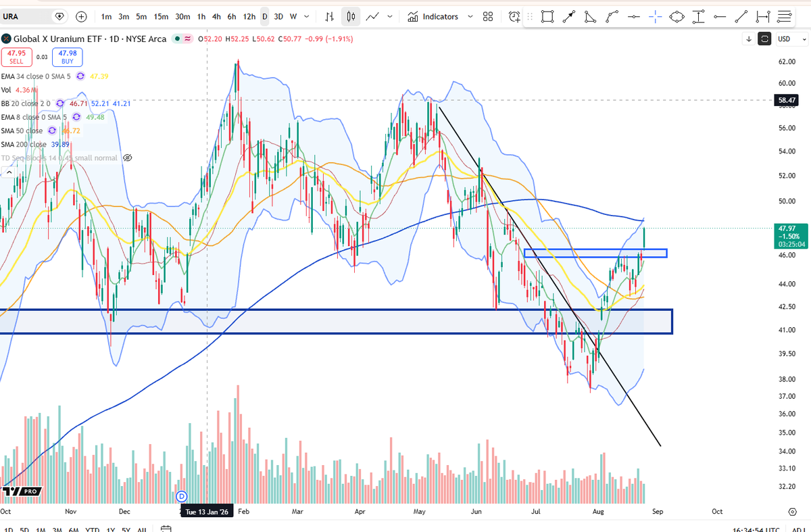Select the 1m timeframe
The height and width of the screenshot is (532, 811).
coord(107,16)
